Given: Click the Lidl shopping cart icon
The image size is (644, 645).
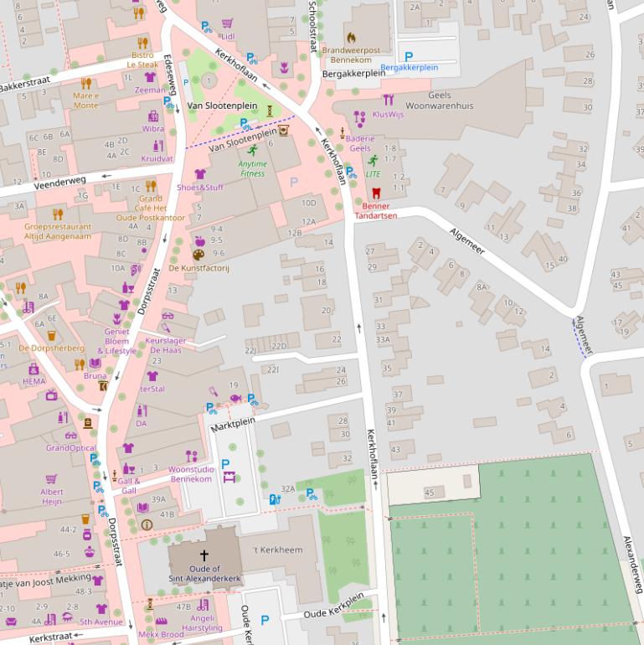Looking at the screenshot, I should [228, 23].
